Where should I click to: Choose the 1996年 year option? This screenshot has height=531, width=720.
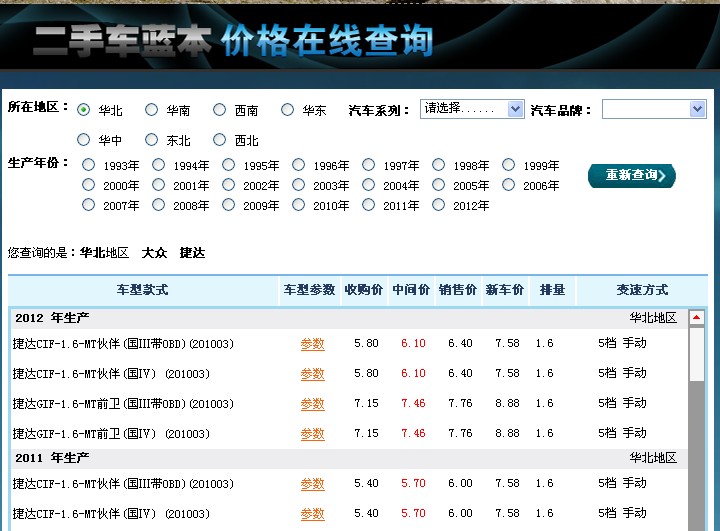click(x=298, y=165)
